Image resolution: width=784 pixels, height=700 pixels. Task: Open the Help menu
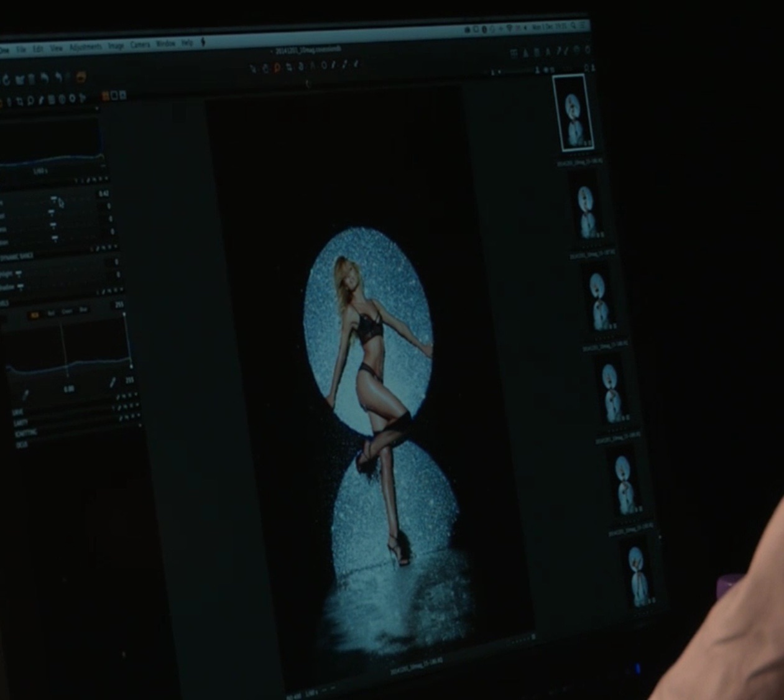187,43
